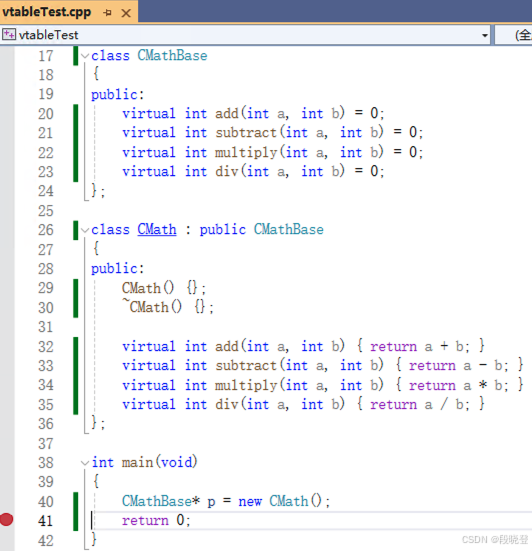The width and height of the screenshot is (532, 551).
Task: Click the 'public:' keyword on line 19
Action: 118,95
